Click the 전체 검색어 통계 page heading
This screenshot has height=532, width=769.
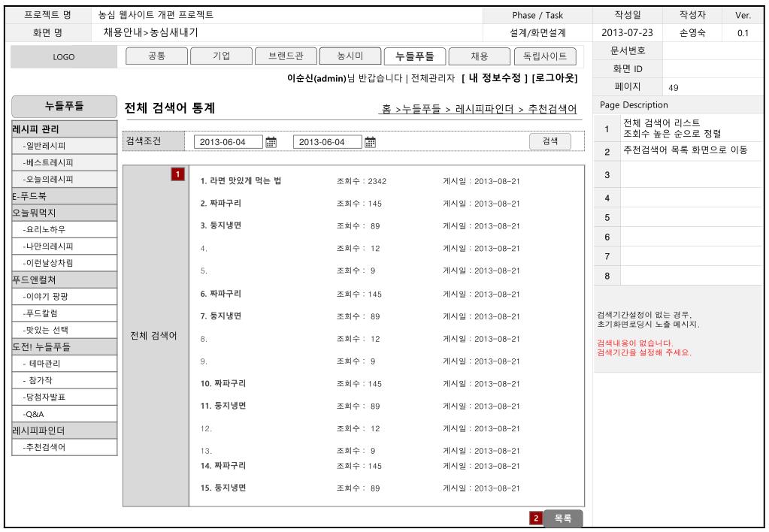(170, 108)
